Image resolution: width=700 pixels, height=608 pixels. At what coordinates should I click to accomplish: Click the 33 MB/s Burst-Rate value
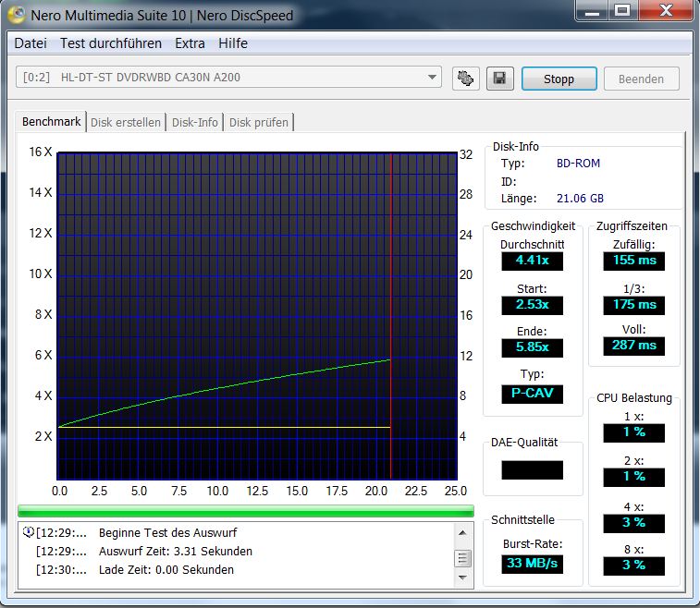point(532,564)
